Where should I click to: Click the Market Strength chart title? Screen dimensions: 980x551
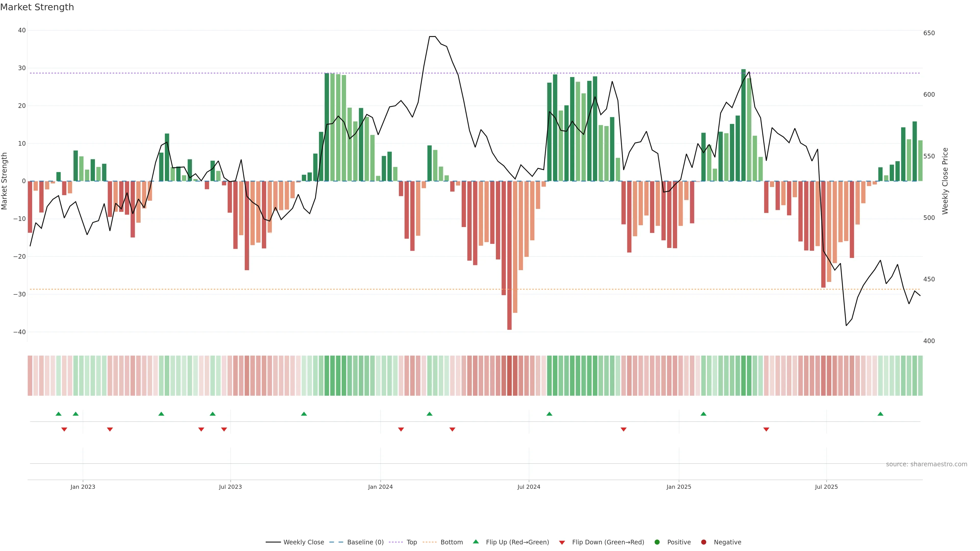pyautogui.click(x=37, y=7)
